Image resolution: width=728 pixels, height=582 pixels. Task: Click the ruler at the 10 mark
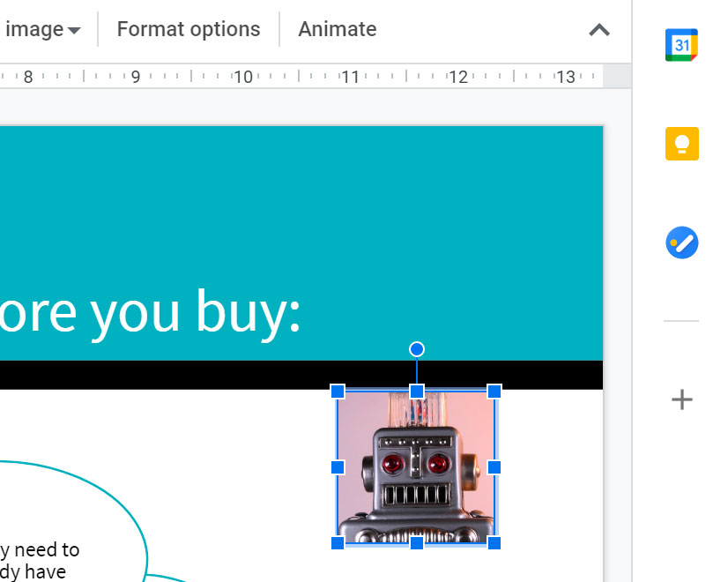(x=243, y=77)
